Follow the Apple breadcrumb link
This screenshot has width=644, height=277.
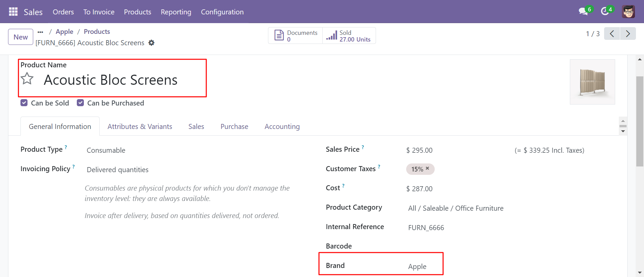tap(64, 31)
